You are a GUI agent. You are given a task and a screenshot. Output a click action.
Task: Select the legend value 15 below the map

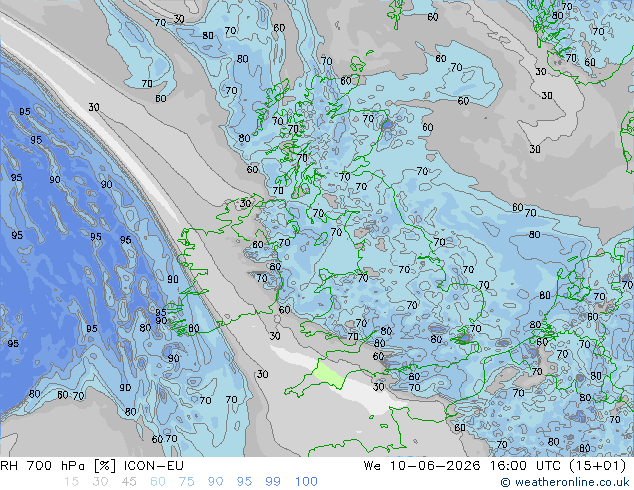pyautogui.click(x=71, y=482)
